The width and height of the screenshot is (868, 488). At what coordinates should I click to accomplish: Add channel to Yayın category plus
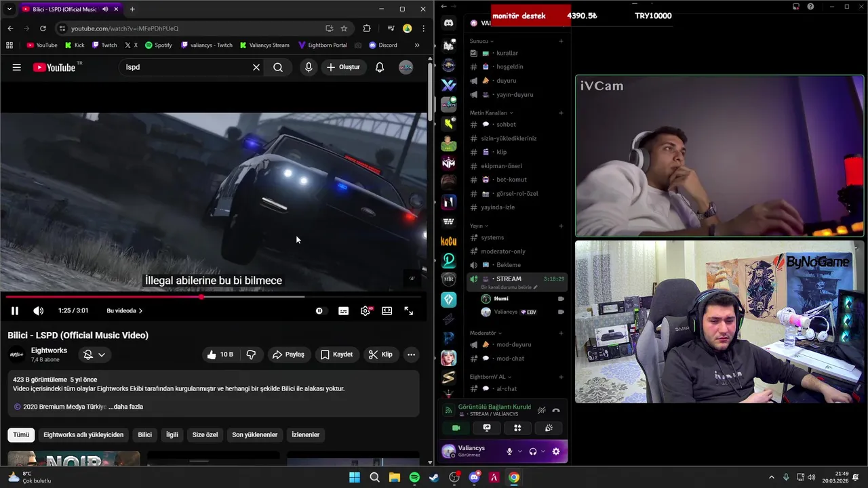pyautogui.click(x=561, y=226)
